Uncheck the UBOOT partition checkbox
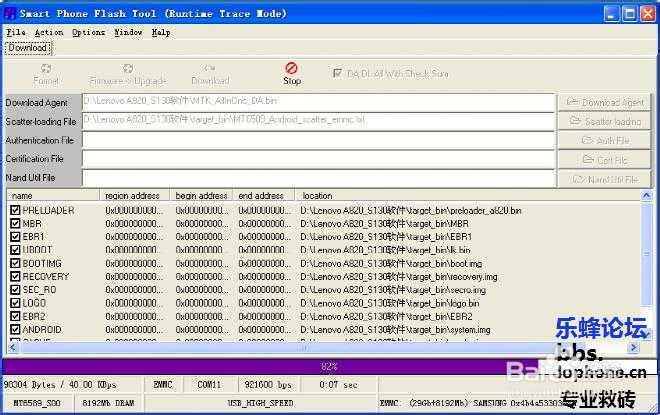The image size is (660, 415). point(15,250)
